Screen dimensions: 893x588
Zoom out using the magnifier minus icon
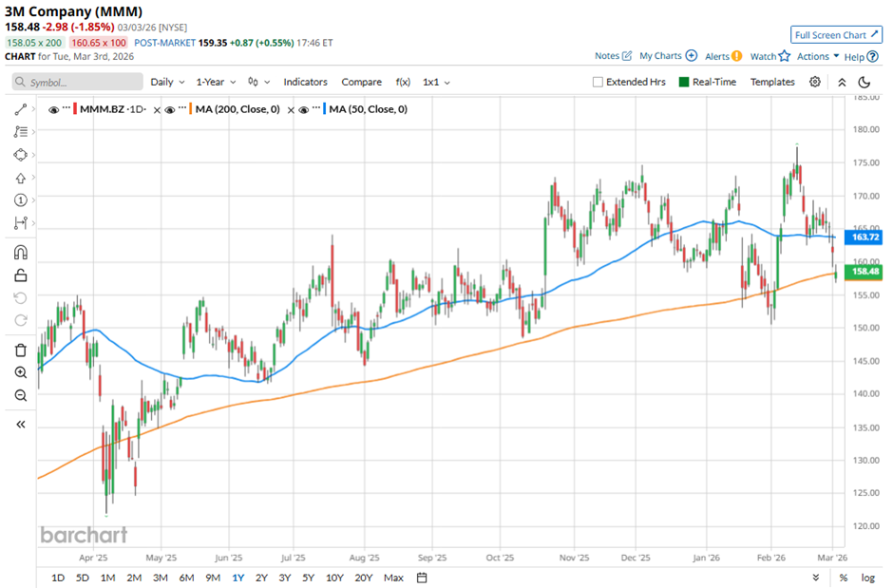20,395
